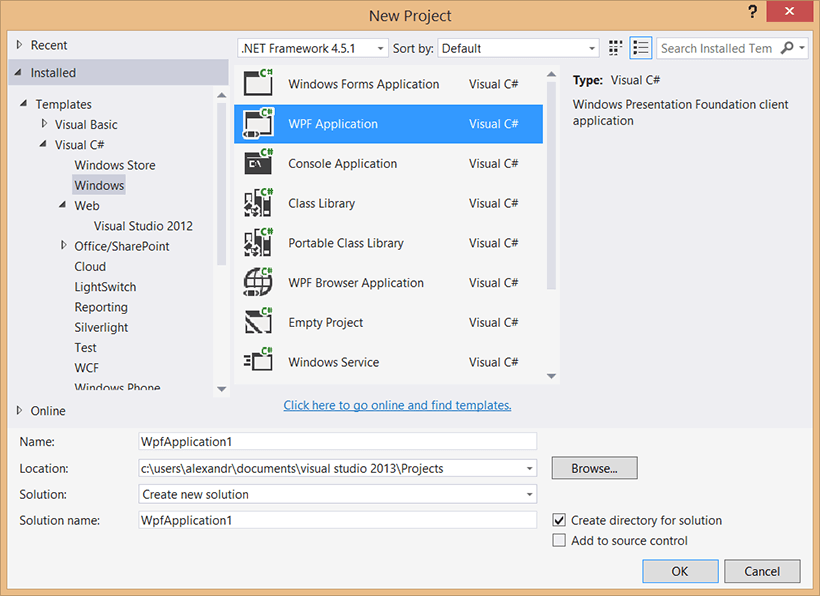This screenshot has height=596, width=820.
Task: Switch to small icons view
Action: pos(616,48)
